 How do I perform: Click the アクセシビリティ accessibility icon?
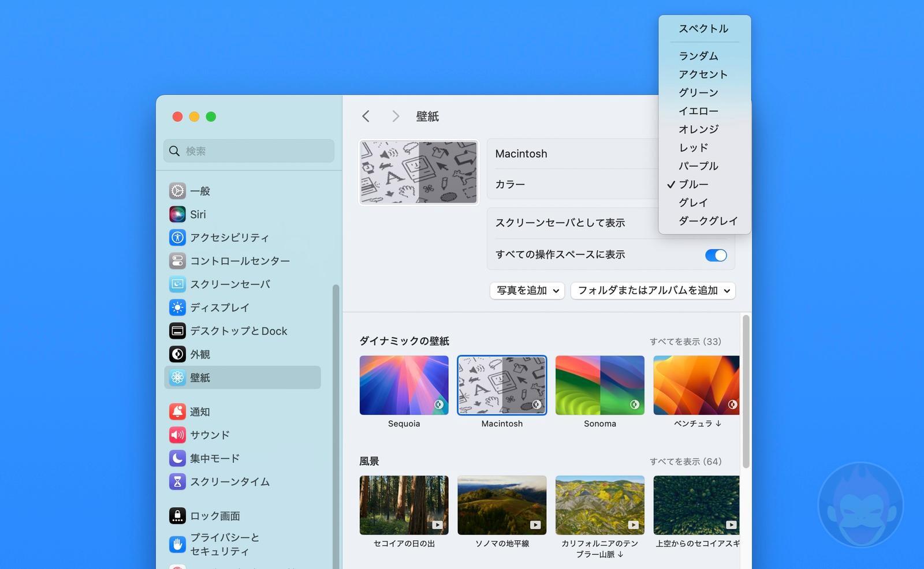(177, 238)
